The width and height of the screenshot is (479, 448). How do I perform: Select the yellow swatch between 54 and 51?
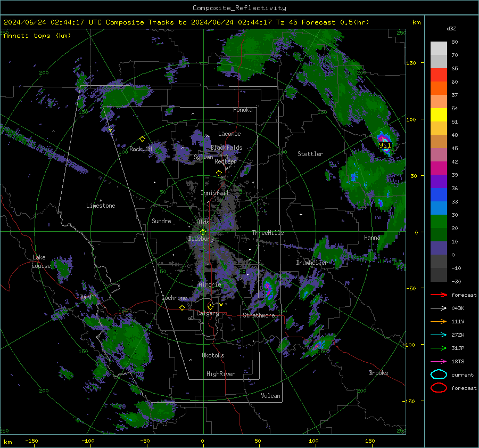[x=439, y=115]
